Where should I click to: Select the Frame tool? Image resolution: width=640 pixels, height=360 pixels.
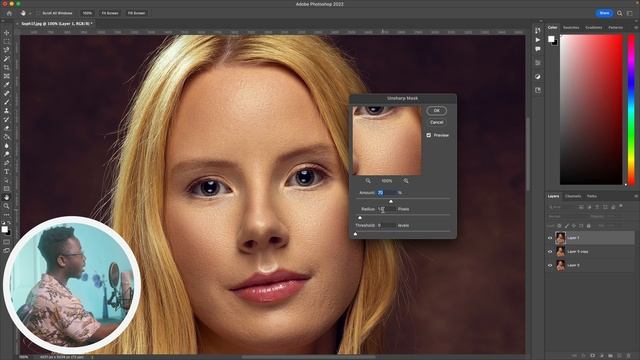7,76
